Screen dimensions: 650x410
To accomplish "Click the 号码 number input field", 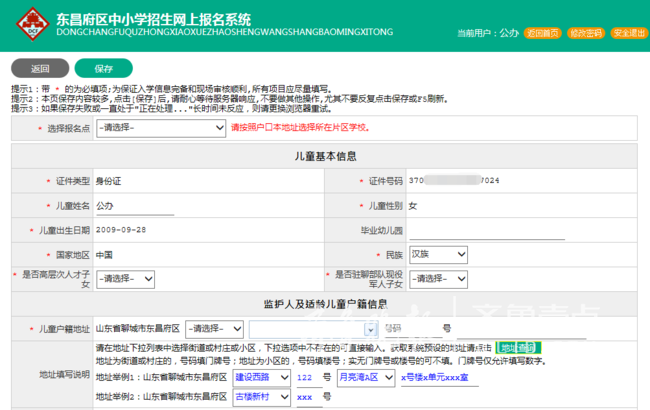I will pos(412,329).
